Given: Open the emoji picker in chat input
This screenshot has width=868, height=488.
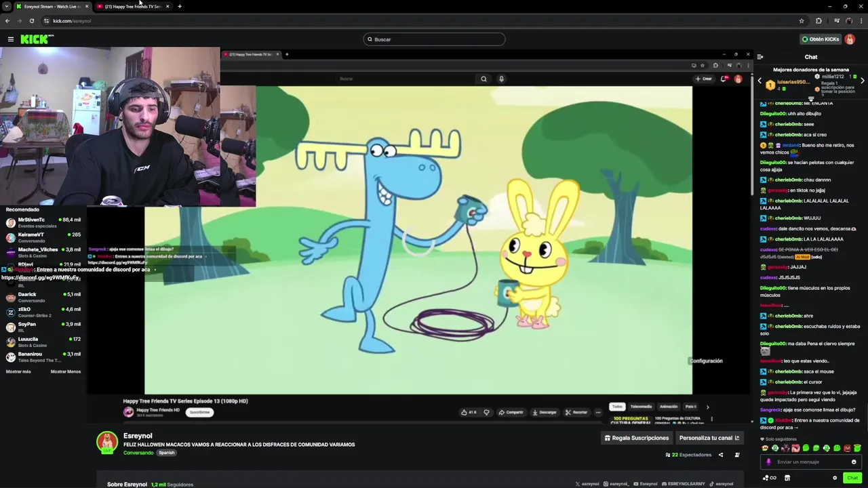Looking at the screenshot, I should (x=854, y=462).
